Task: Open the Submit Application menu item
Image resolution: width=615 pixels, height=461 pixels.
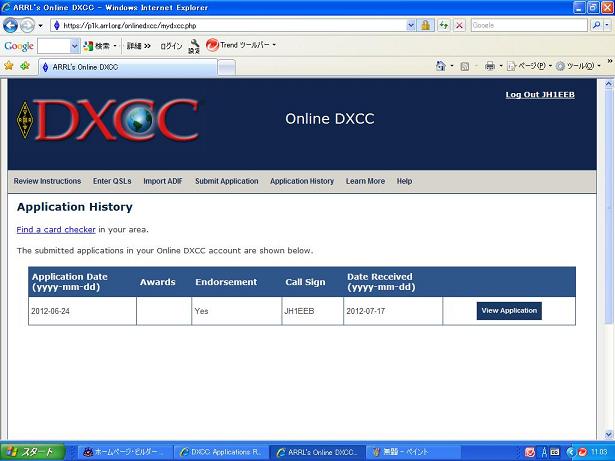Action: 227,181
